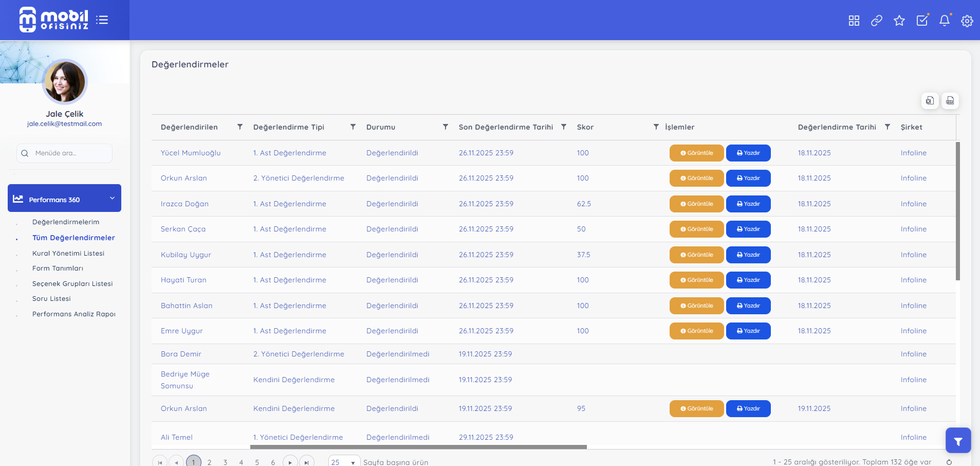
Task: Open settings gear icon in header
Action: click(x=967, y=21)
